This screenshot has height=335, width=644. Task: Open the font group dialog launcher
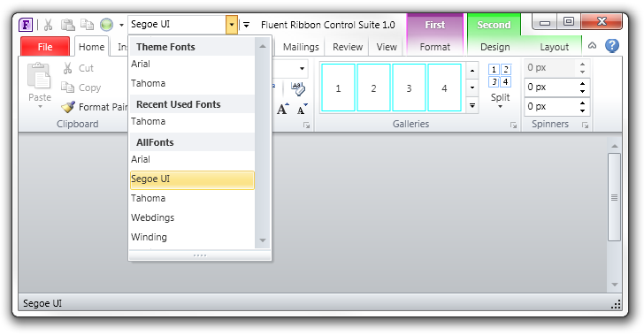(x=306, y=126)
